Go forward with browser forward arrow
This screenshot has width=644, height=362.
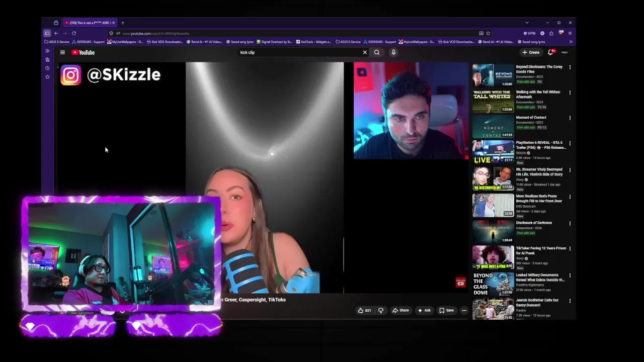pyautogui.click(x=64, y=33)
